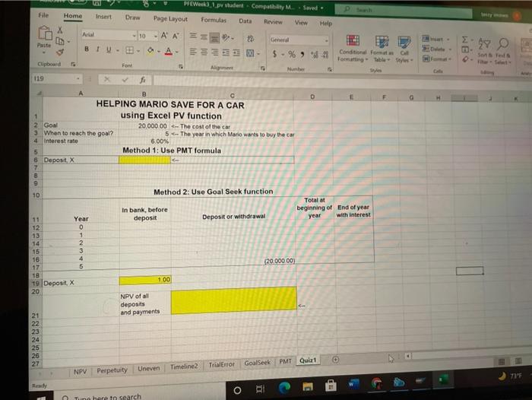Switch to the Insert ribbon tab
Screen dimensions: 532x400
103,17
